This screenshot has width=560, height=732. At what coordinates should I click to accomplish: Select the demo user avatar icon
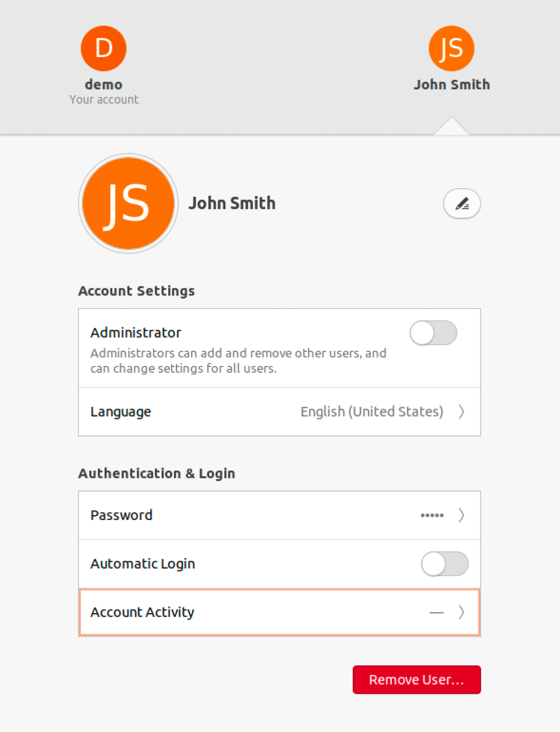[x=103, y=49]
